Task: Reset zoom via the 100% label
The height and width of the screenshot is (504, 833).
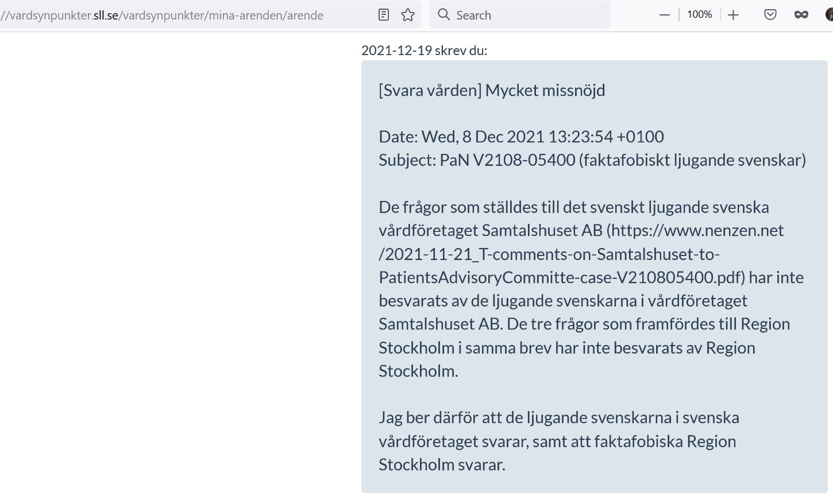Action: [x=699, y=14]
